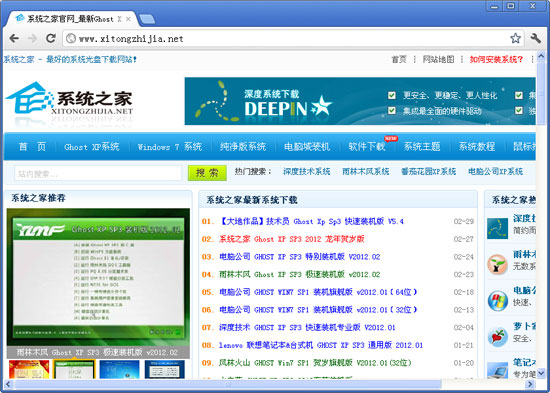Click the vertical scrollbar down arrow

coord(541,373)
